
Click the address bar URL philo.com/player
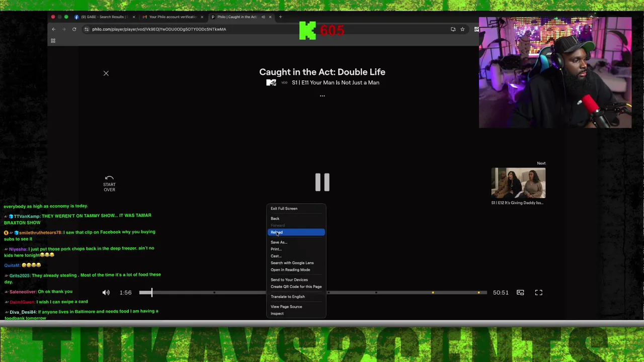point(159,29)
